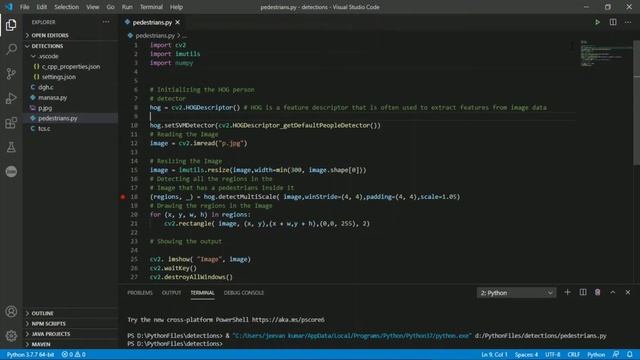
Task: Switch to the Debug Console tab
Action: 244,293
